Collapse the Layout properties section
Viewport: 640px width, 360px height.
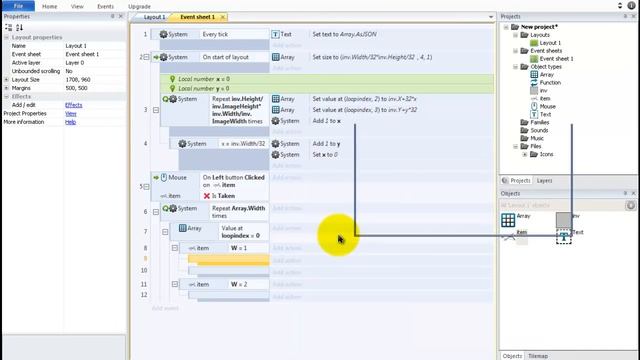[x=7, y=37]
